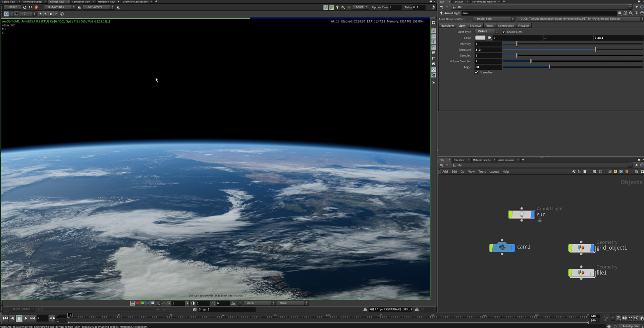Screen dimensions: 644x328
Task: Expand the ACES color space dropdown
Action: click(x=260, y=303)
